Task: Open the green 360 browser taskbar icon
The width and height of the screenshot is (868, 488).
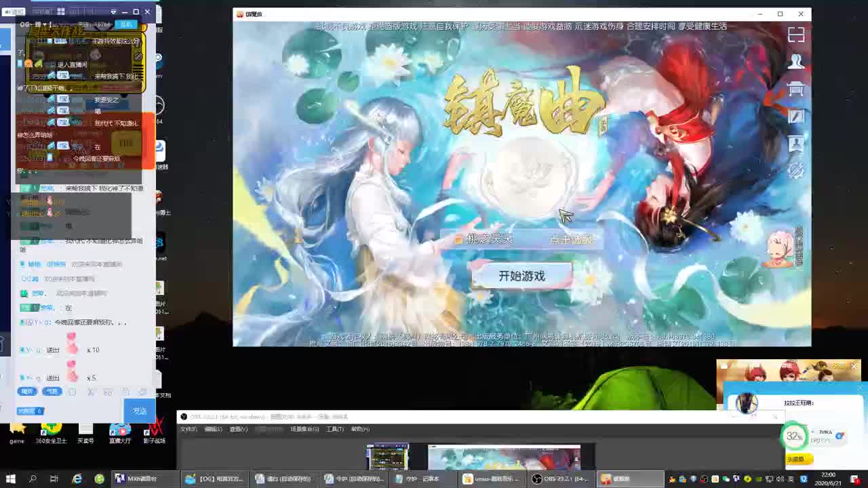Action: point(100,479)
